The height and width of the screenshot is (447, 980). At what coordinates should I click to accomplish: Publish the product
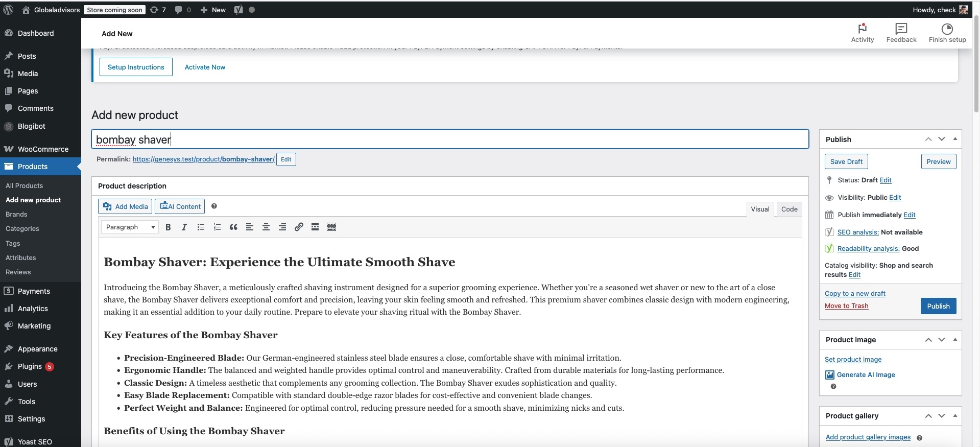[x=938, y=306]
